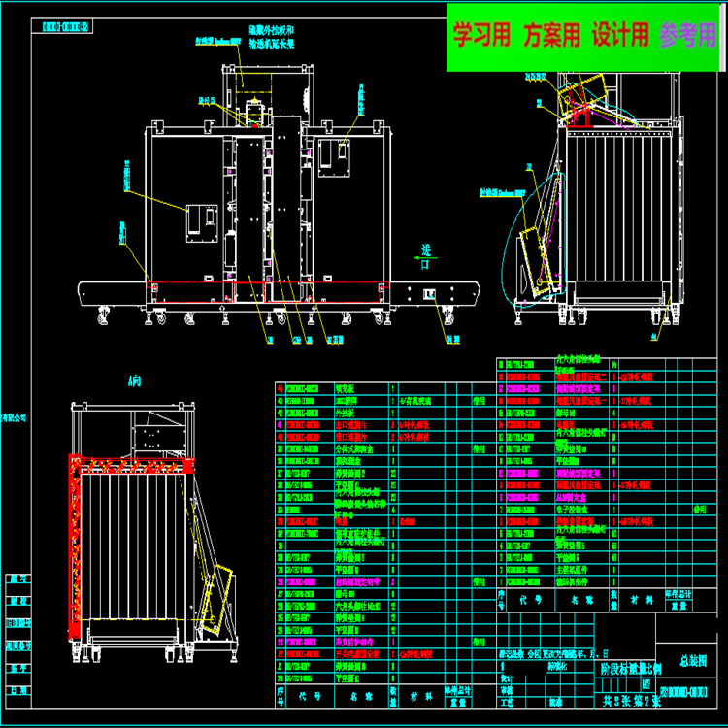The width and height of the screenshot is (728, 728).
Task: Select the 阶段标记 重量 比例 title block header
Action: coord(631,669)
